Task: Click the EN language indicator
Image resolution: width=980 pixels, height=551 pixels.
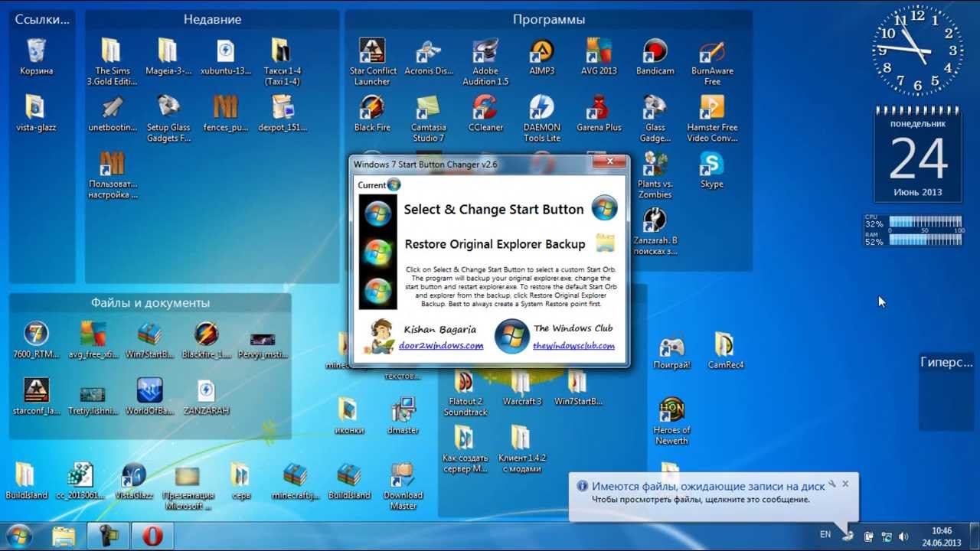Action: (x=825, y=535)
